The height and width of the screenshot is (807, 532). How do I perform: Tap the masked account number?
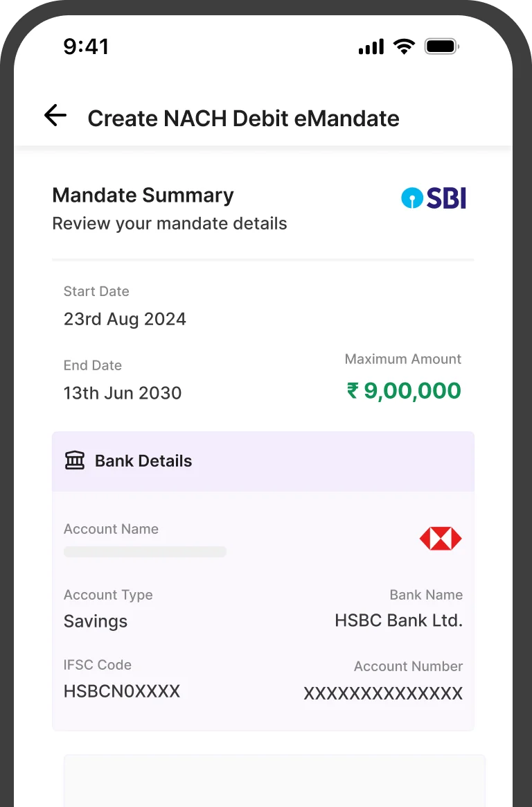pos(383,693)
